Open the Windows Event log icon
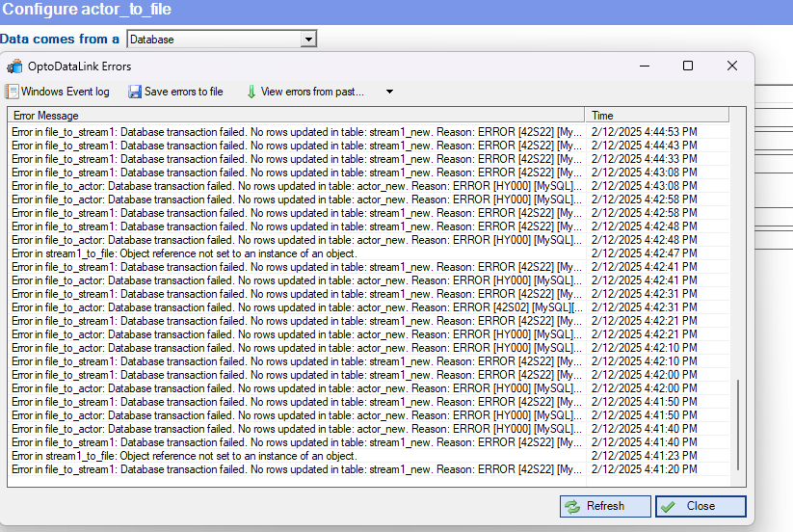 click(x=13, y=92)
